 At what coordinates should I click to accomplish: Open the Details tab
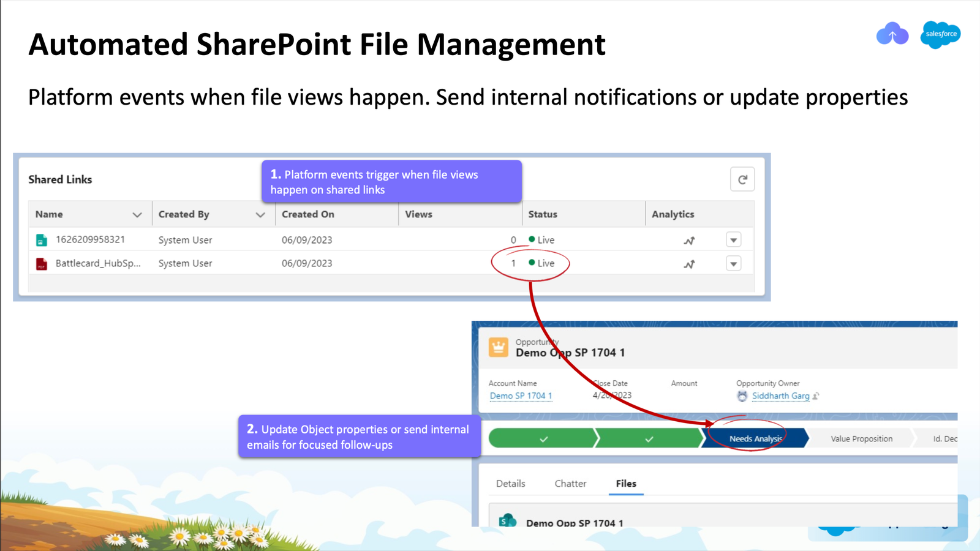(510, 484)
